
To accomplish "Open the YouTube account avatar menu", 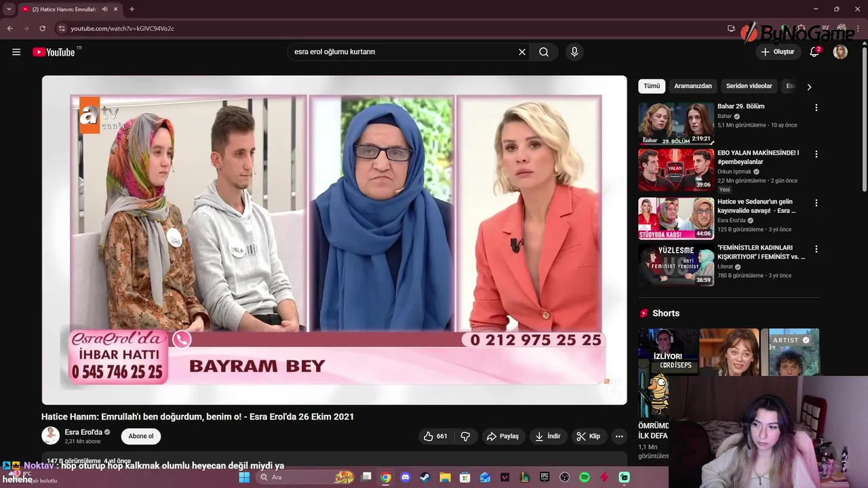I will click(x=840, y=52).
